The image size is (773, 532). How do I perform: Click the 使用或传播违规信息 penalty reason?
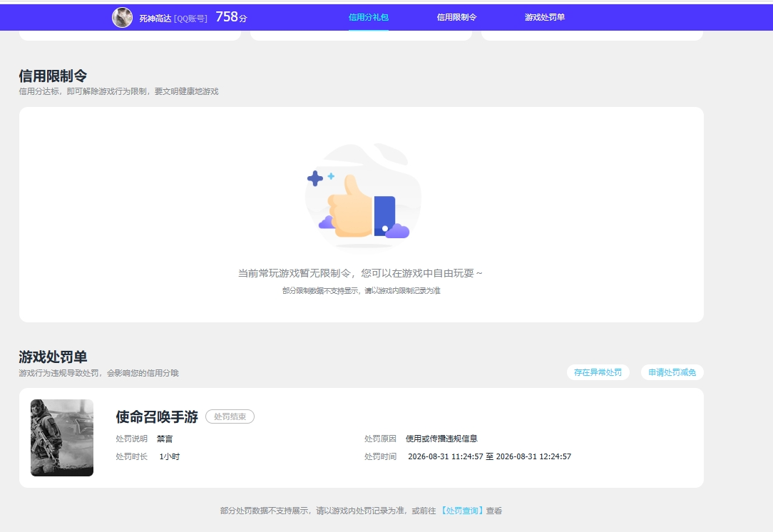click(441, 439)
